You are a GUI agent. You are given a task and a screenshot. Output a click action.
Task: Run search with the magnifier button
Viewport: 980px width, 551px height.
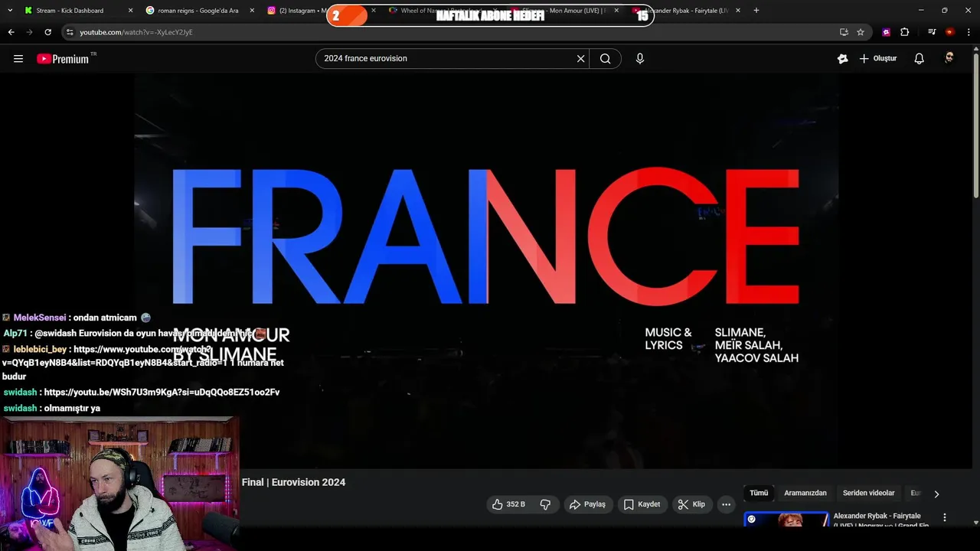coord(605,59)
